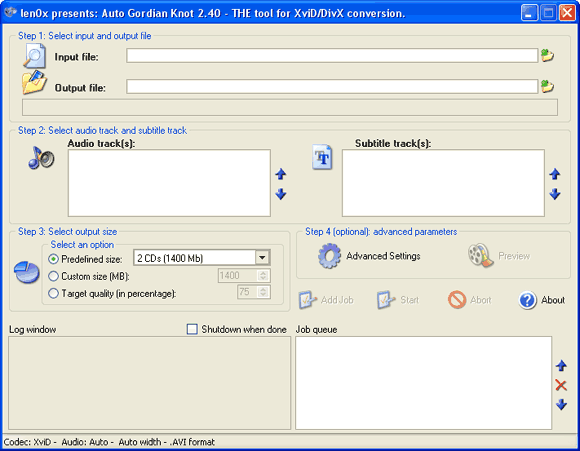Screen dimensions: 580x451
Task: Remove job with red X icon
Action: pyautogui.click(x=561, y=385)
